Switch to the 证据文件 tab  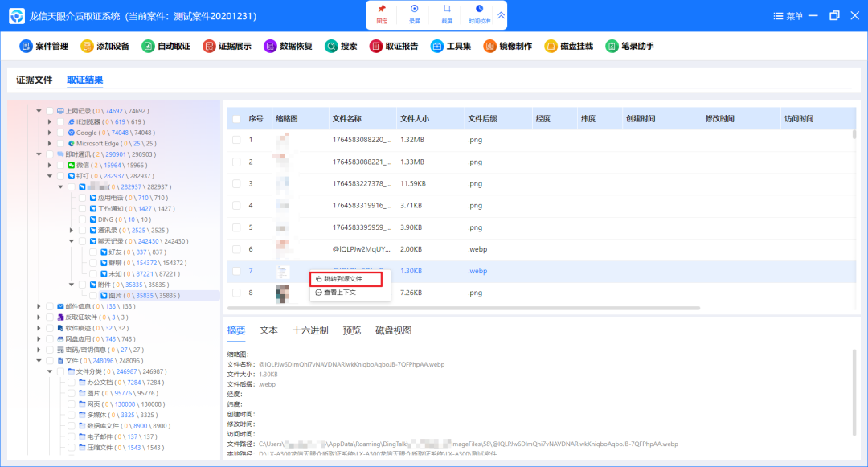[x=35, y=80]
